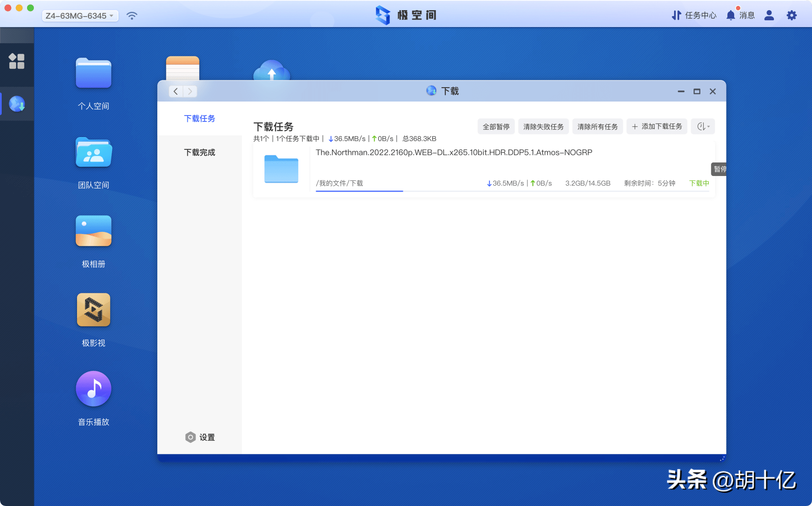Go forward with download window's right arrow

[190, 91]
